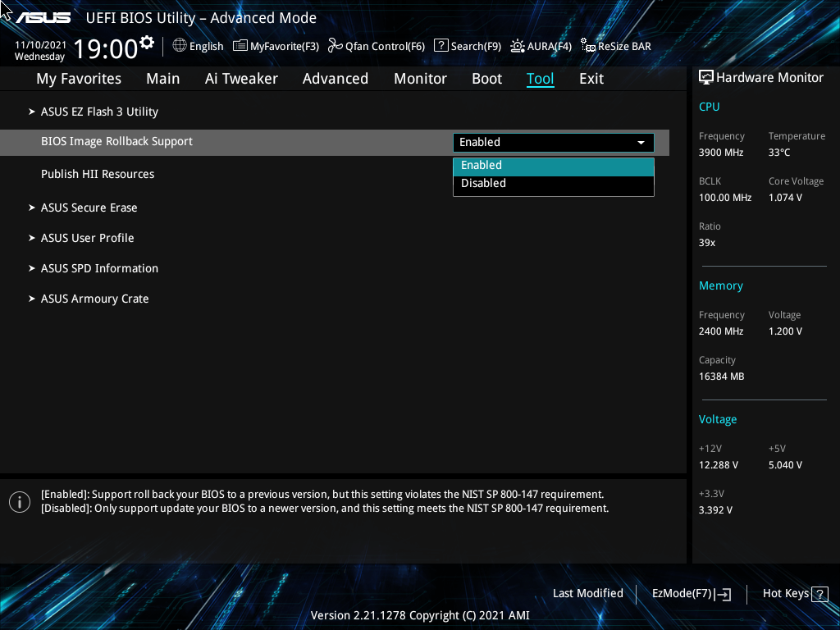The height and width of the screenshot is (630, 840).
Task: Open the Advanced tab
Action: coord(336,79)
